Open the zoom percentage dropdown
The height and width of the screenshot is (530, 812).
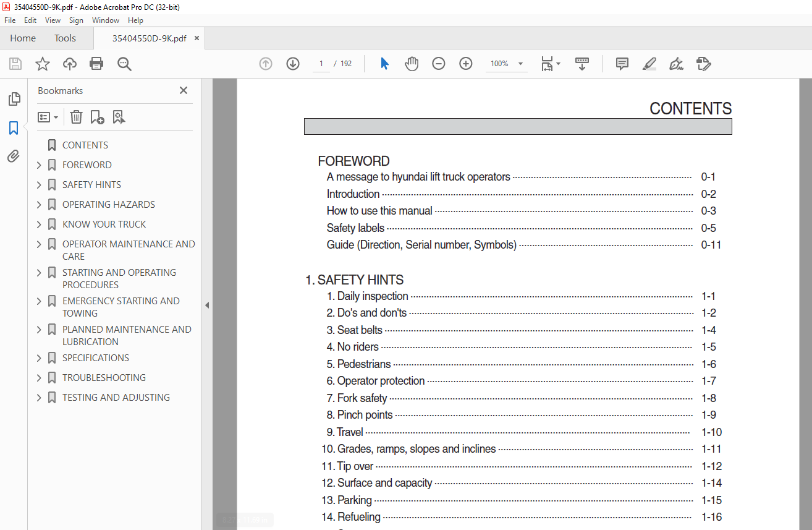coord(520,64)
